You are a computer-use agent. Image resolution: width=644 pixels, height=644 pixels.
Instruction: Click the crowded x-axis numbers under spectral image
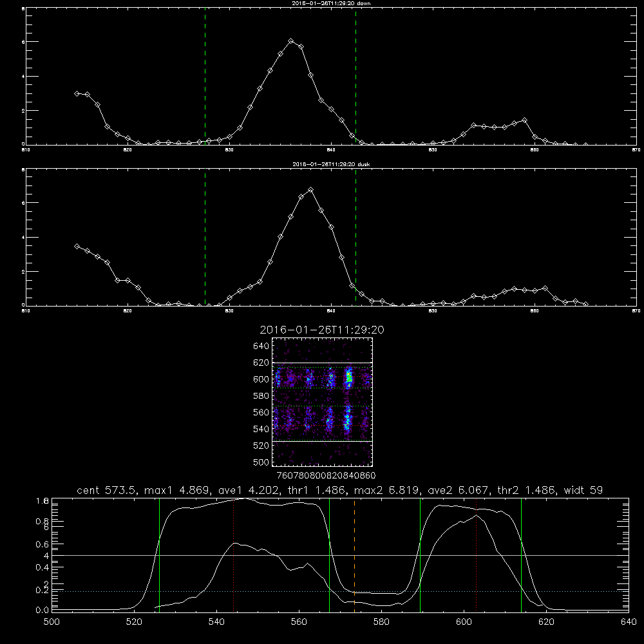coord(327,475)
